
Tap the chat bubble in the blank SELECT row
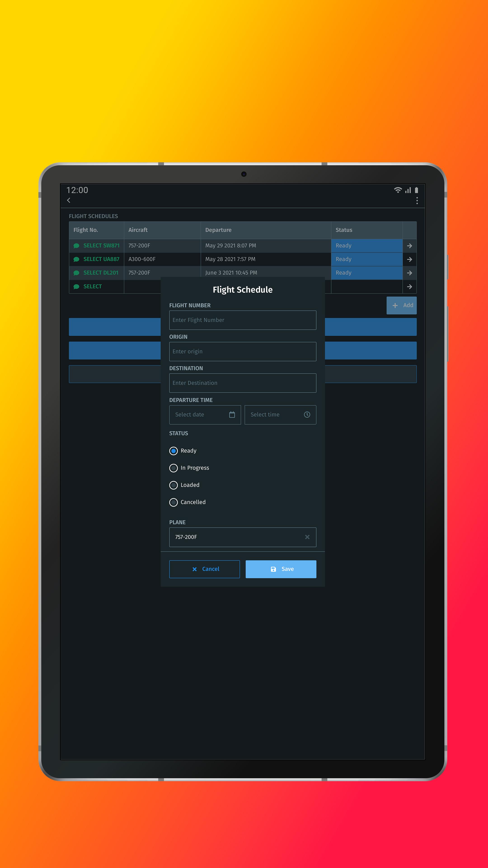(76, 286)
